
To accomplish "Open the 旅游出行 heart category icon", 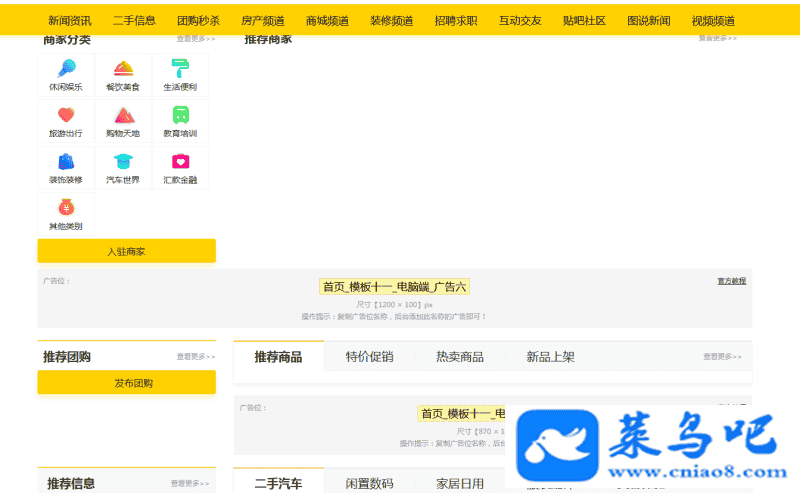I will pyautogui.click(x=66, y=115).
